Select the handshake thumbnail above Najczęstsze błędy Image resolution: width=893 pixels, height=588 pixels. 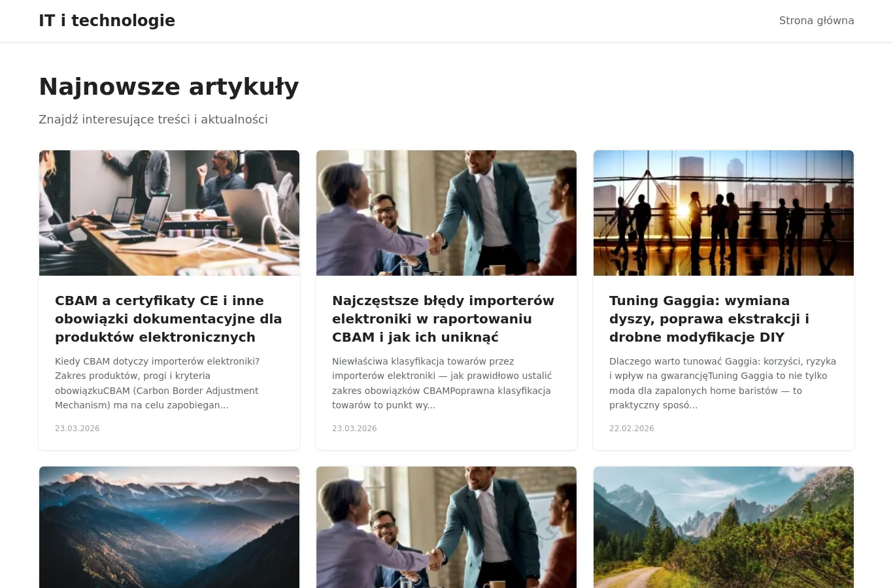446,213
